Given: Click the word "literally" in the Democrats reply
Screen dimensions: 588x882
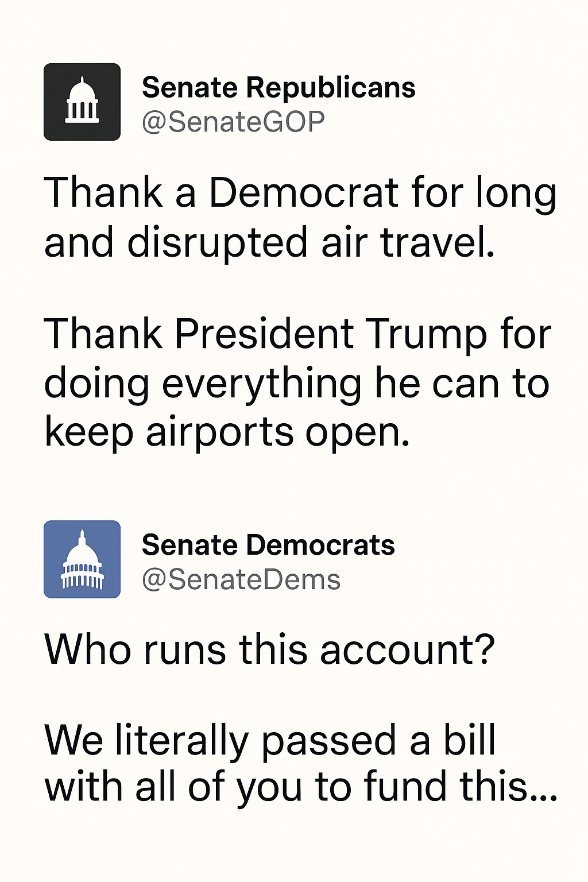Looking at the screenshot, I should tap(181, 741).
